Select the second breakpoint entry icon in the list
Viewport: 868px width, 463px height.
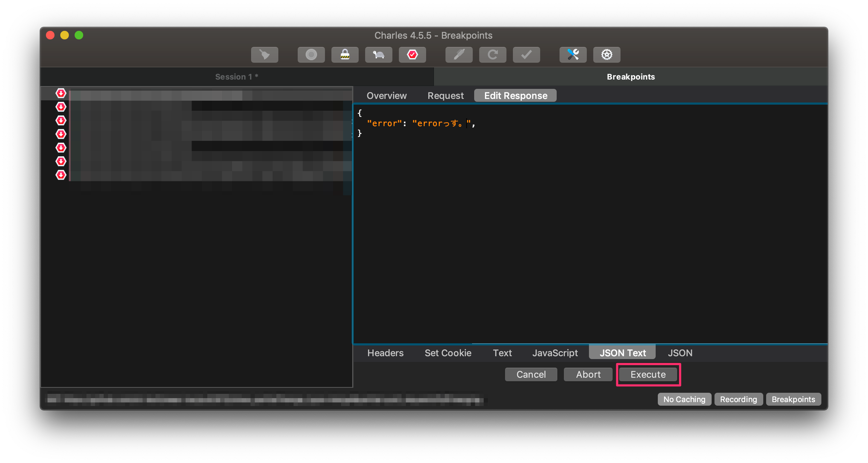pyautogui.click(x=61, y=107)
